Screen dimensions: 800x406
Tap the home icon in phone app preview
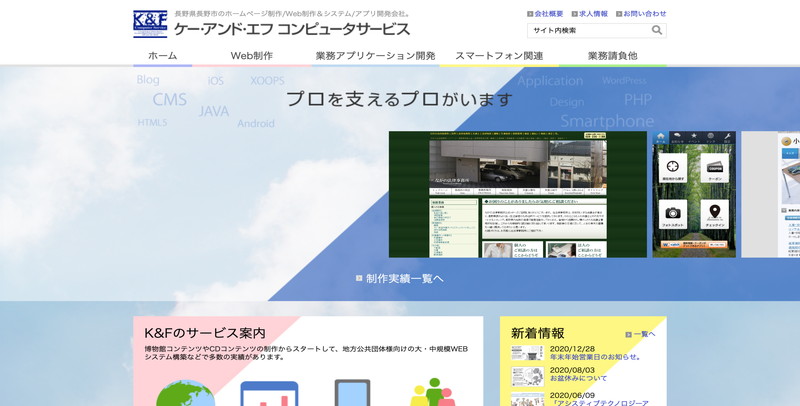[661, 137]
